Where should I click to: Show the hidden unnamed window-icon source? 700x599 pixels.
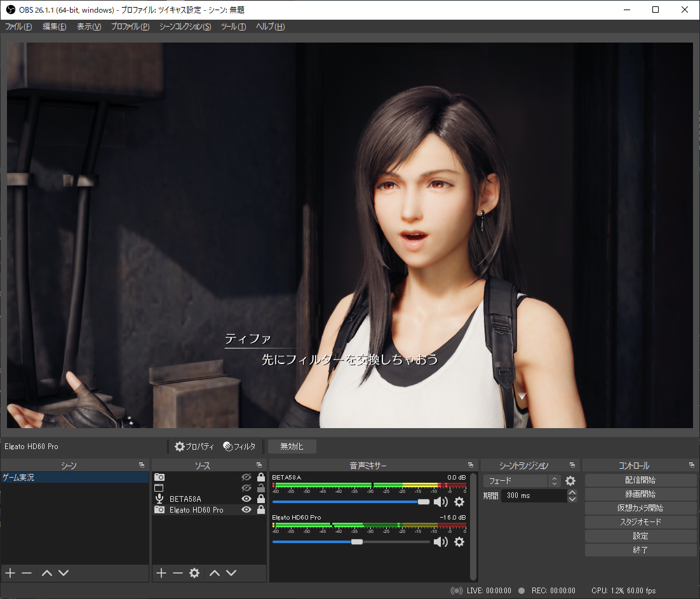pyautogui.click(x=246, y=488)
